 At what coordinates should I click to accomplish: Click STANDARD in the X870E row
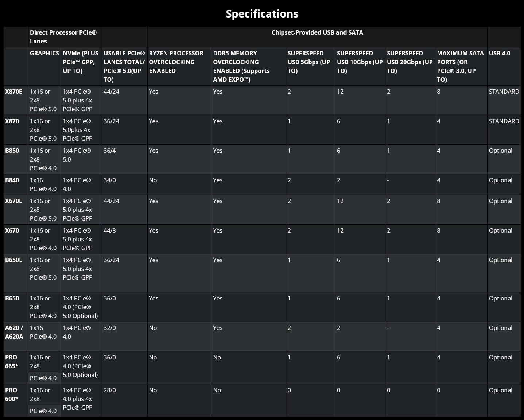(504, 92)
